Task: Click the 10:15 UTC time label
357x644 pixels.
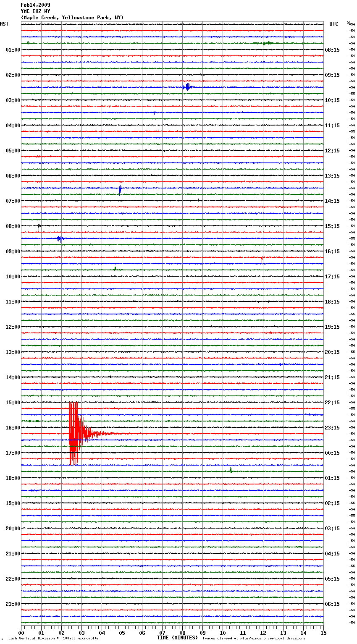Action: (x=332, y=100)
